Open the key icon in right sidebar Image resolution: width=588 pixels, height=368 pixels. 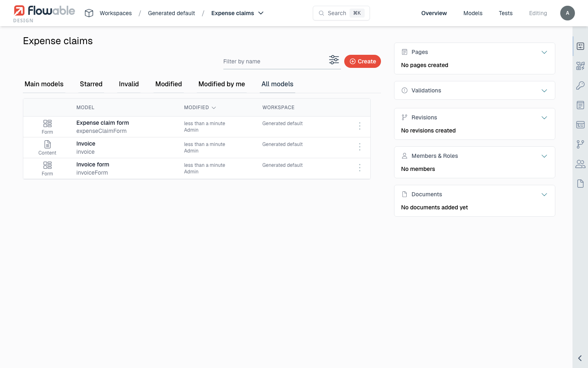(x=580, y=85)
